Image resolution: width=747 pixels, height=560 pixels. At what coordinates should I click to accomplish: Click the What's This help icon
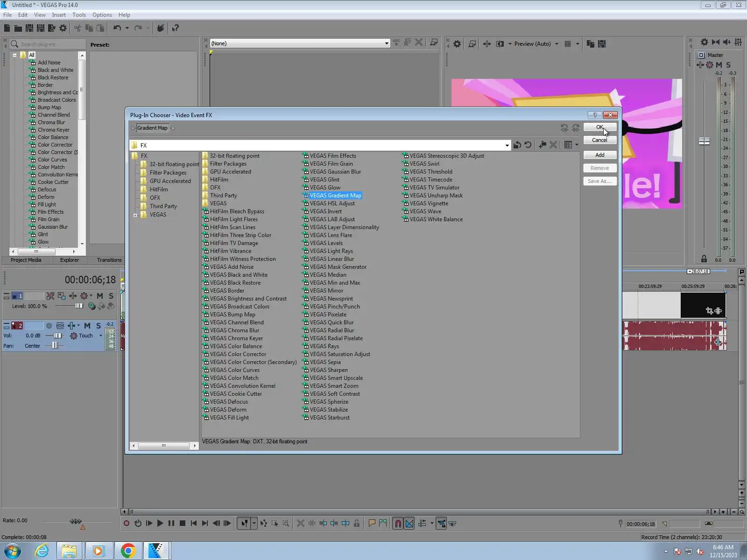175,28
